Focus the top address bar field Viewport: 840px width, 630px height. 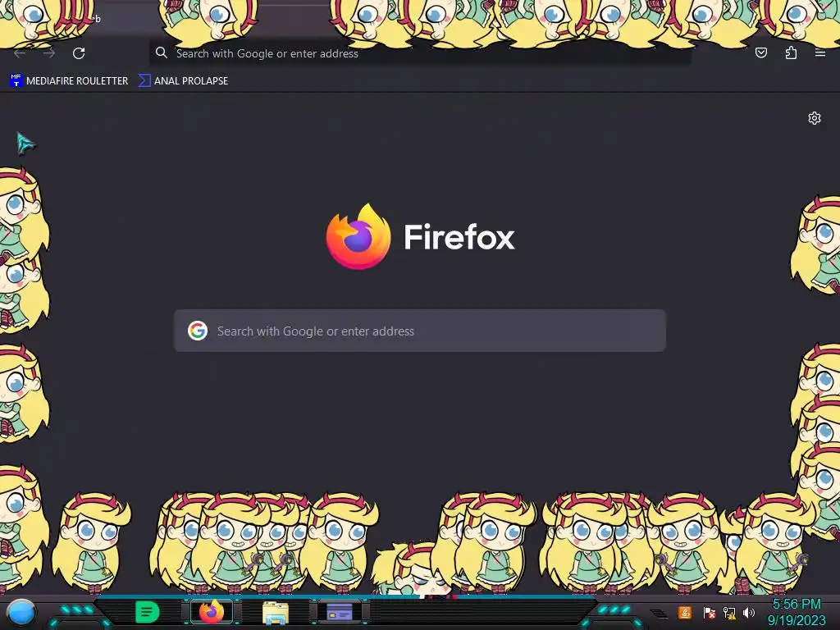(419, 53)
